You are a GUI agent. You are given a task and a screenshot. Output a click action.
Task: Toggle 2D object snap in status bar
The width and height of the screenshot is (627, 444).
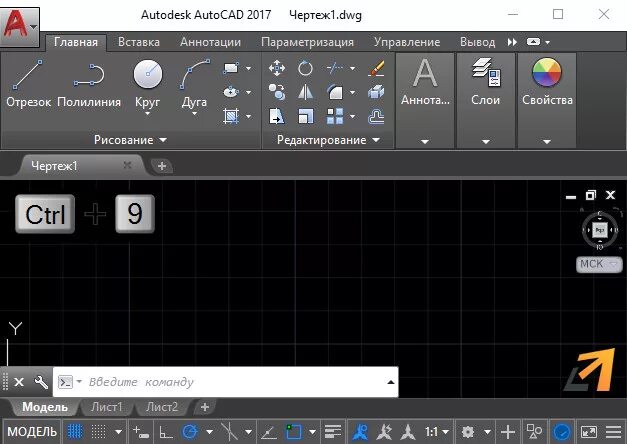pyautogui.click(x=294, y=432)
